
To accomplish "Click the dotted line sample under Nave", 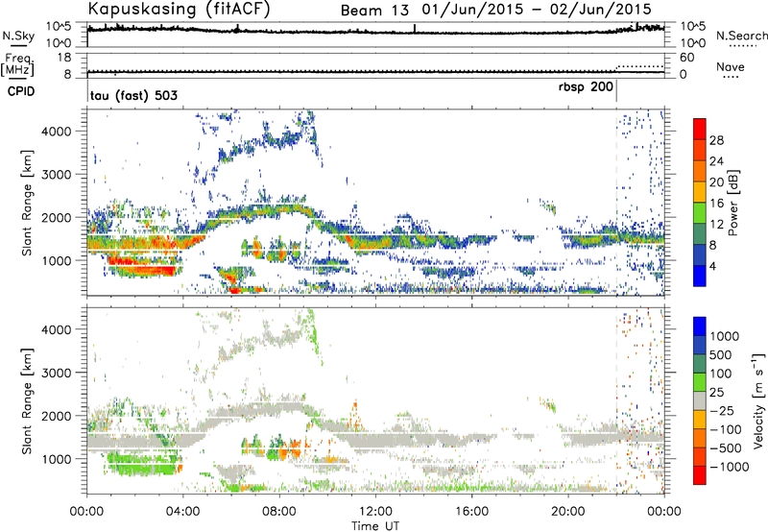I will [x=731, y=77].
